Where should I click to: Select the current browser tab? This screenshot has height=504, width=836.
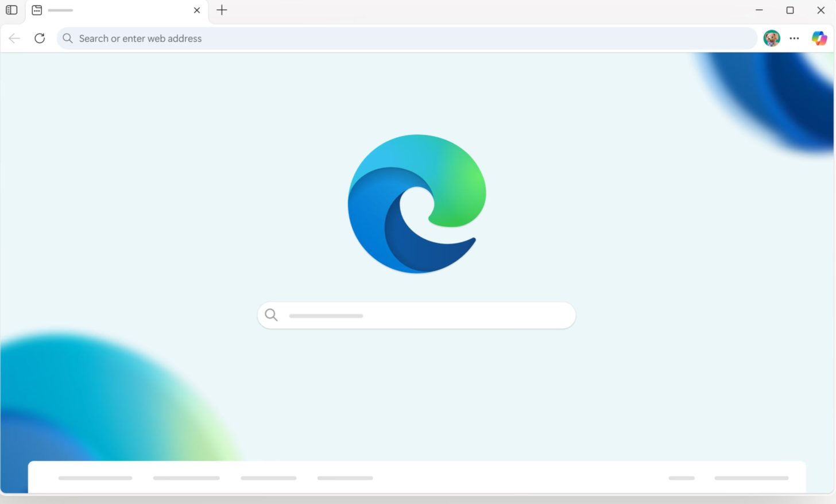coord(117,10)
